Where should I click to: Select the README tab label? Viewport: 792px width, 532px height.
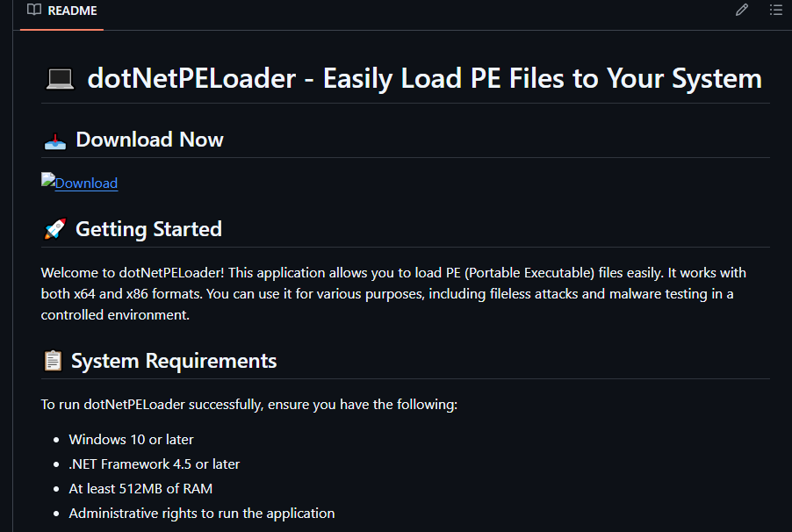[x=73, y=11]
